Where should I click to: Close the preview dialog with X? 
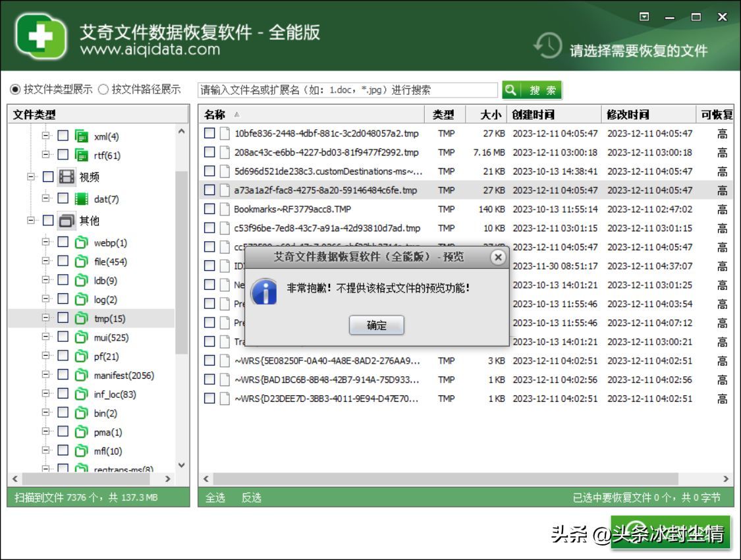pyautogui.click(x=498, y=257)
